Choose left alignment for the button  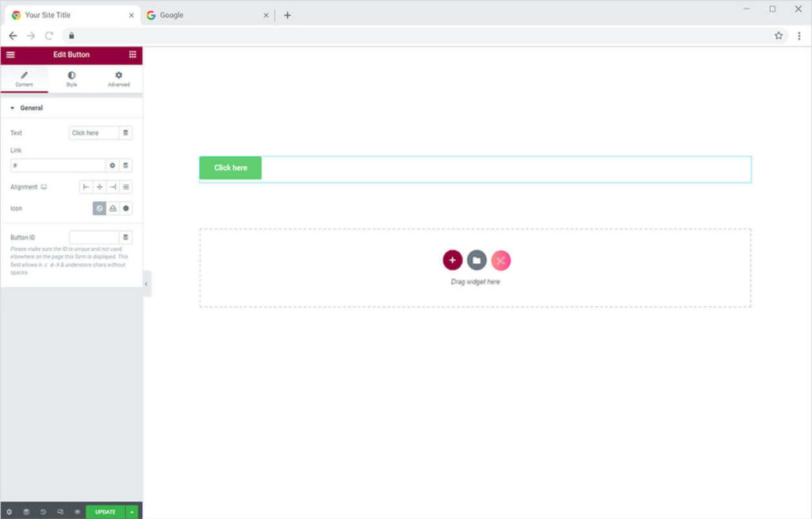coord(86,187)
